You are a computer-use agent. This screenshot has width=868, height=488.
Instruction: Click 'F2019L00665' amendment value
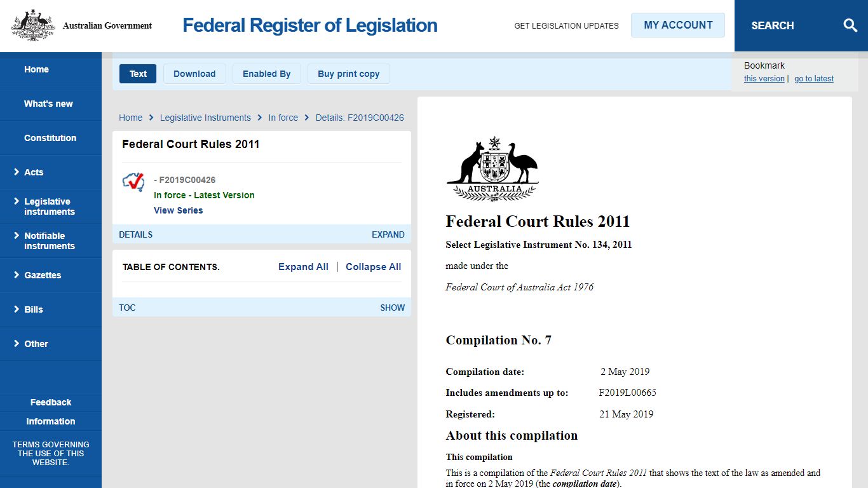[627, 393]
